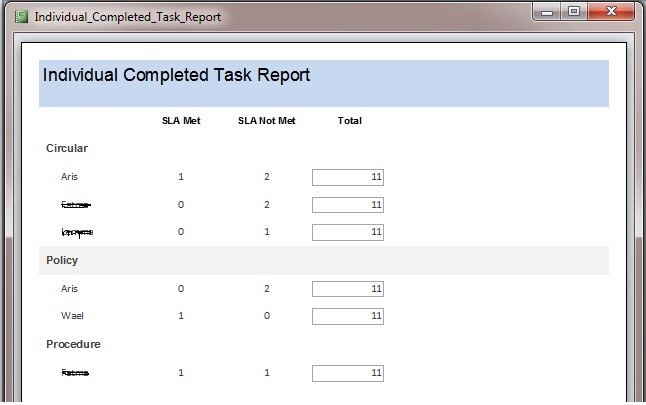The width and height of the screenshot is (646, 405).
Task: Click Total field for Aris in Policy
Action: click(x=348, y=289)
